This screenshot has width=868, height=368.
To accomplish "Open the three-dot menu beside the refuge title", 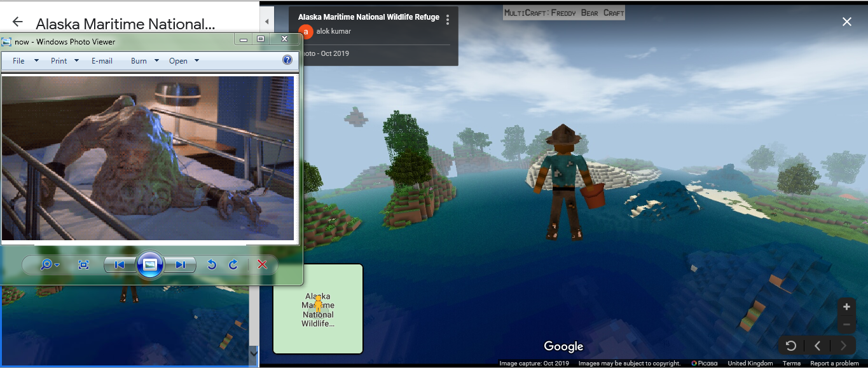I will (448, 20).
